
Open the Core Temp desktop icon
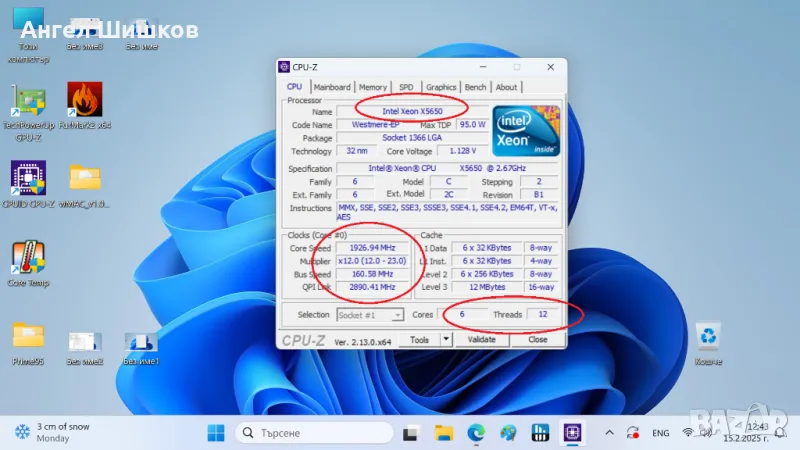28,258
